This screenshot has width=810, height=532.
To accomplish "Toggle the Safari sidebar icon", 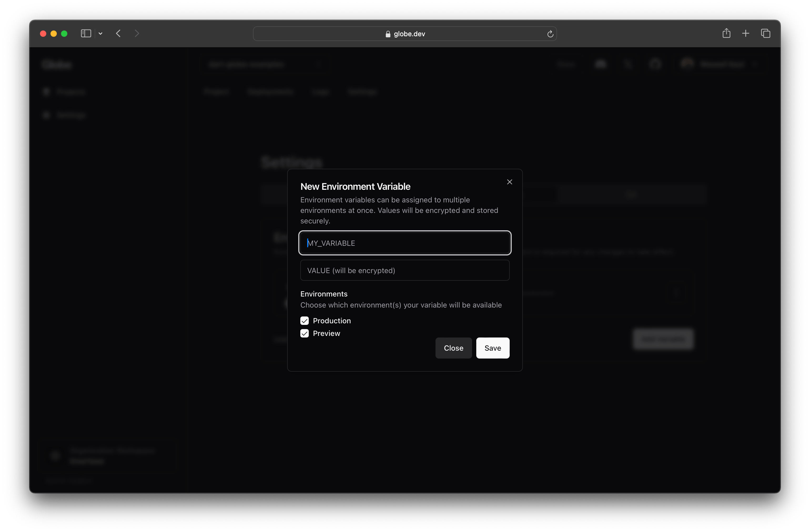I will [86, 33].
